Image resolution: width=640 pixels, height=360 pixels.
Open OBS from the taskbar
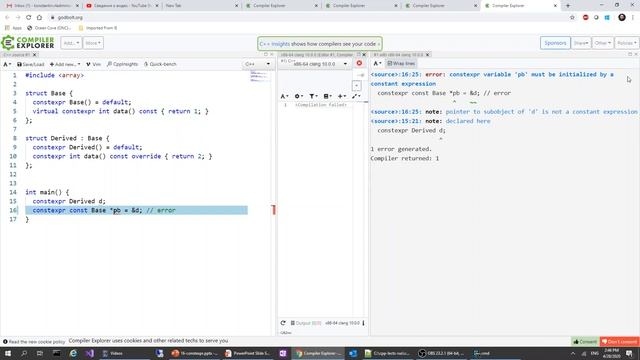point(441,353)
